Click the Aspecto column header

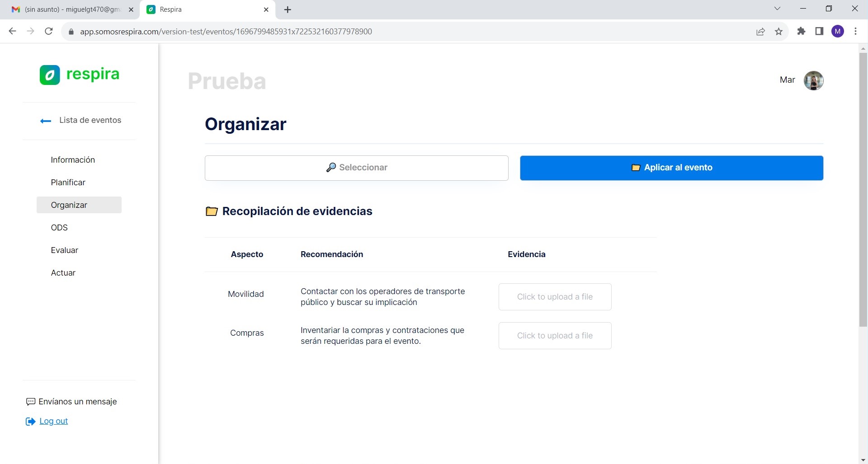[x=247, y=254]
